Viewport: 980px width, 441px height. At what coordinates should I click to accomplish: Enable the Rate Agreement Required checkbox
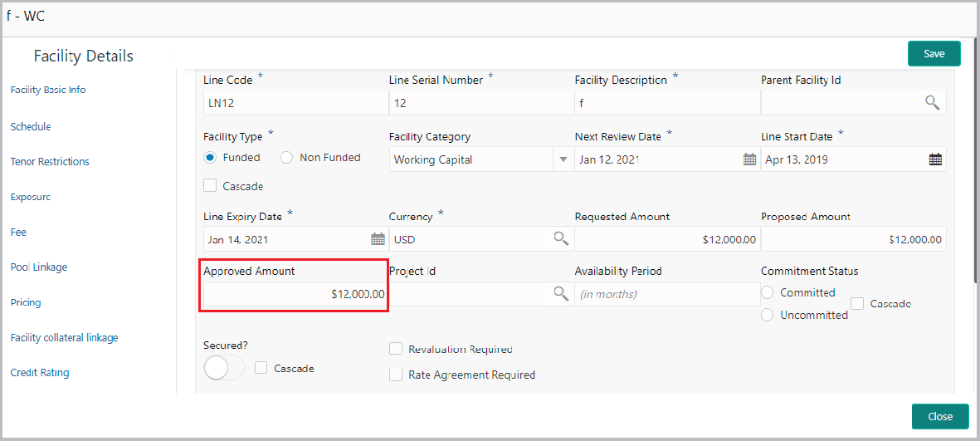tap(396, 375)
